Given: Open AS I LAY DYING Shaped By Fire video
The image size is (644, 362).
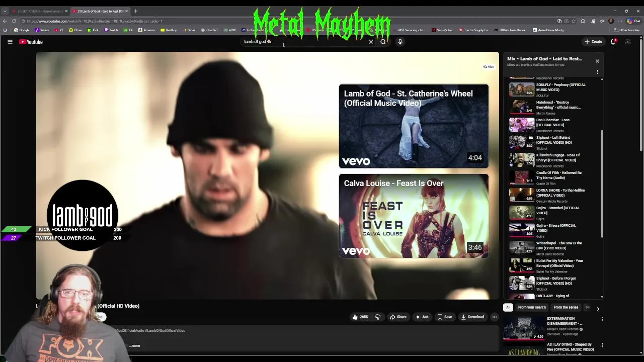Looking at the screenshot, I should (x=570, y=347).
